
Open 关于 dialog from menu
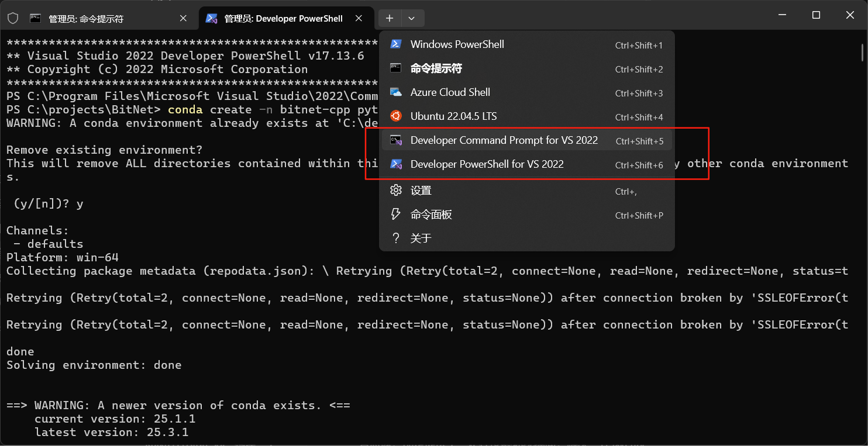coord(526,238)
